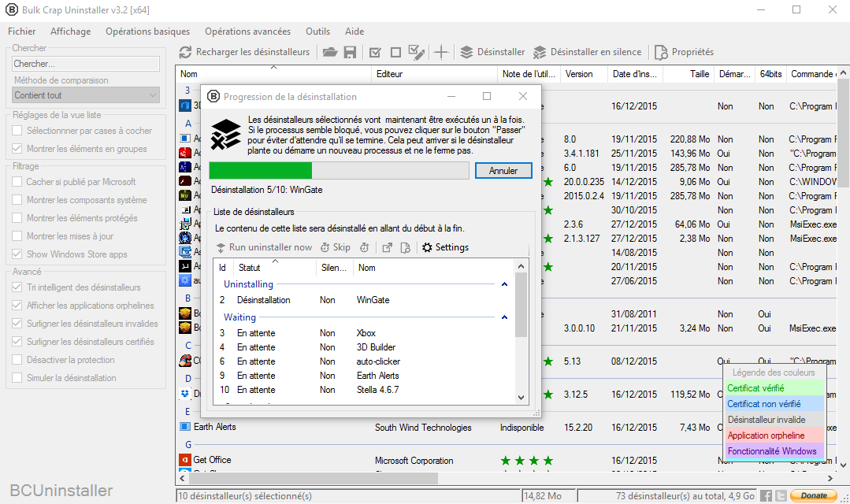Click Skip in the uninstall progress dialog

coord(335,247)
